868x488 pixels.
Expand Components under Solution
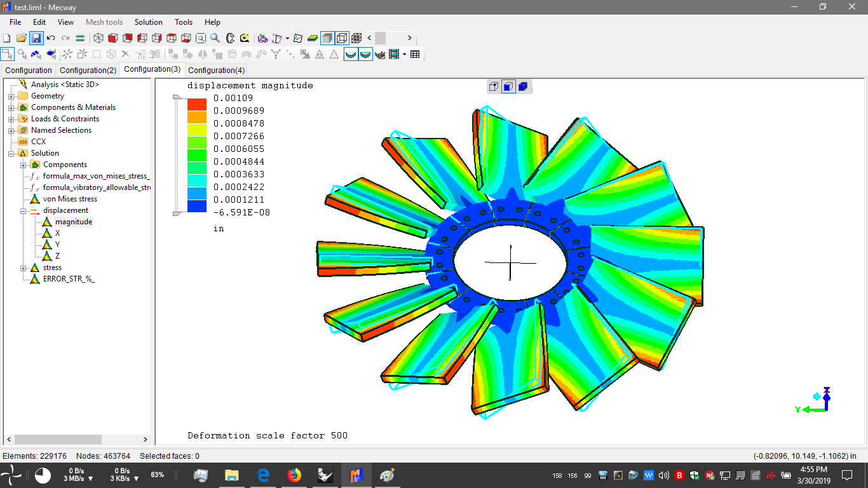(24, 165)
